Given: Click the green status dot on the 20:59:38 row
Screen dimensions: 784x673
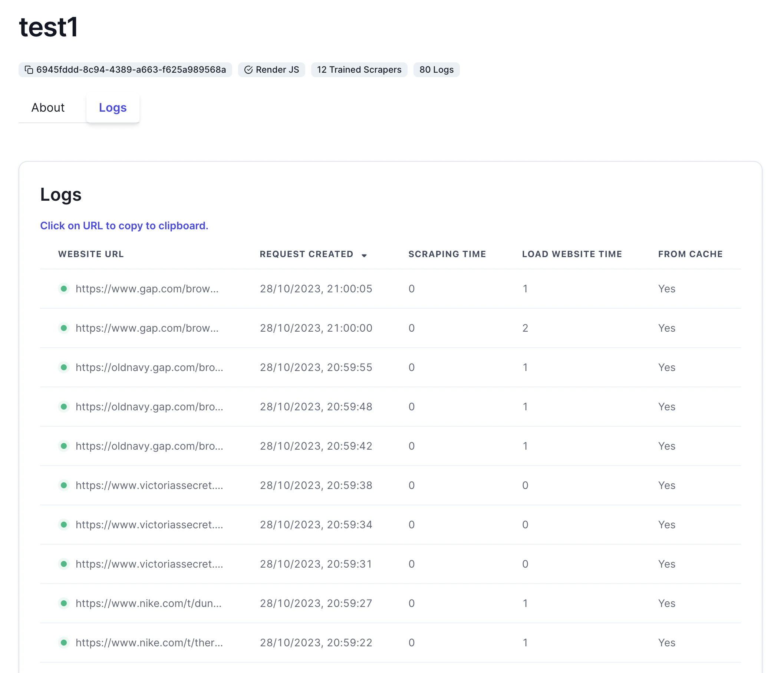Looking at the screenshot, I should (x=64, y=485).
